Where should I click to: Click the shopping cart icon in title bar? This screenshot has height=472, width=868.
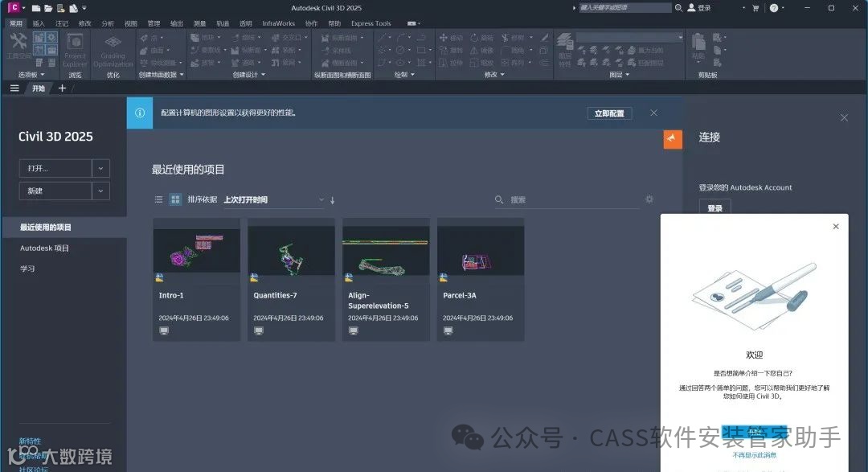pos(755,8)
